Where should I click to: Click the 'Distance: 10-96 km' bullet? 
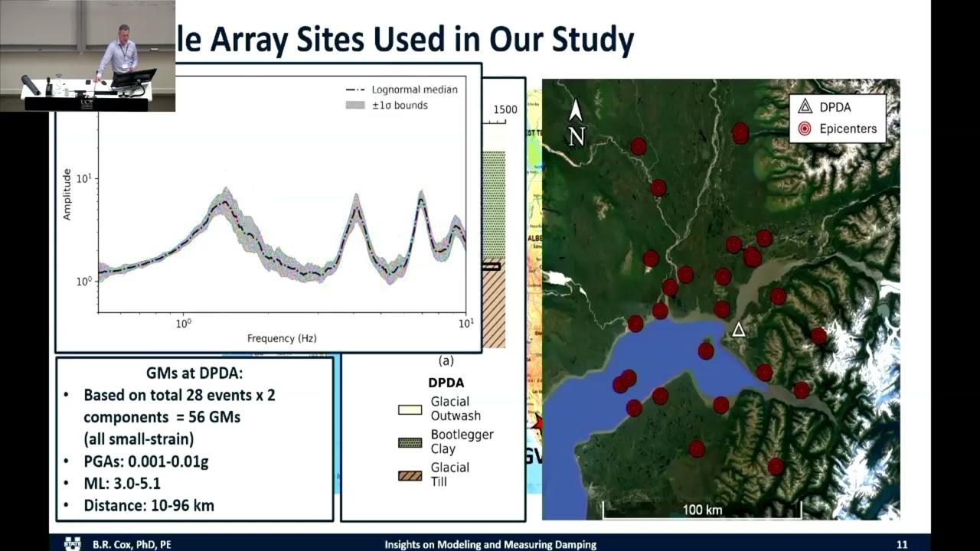pyautogui.click(x=149, y=505)
